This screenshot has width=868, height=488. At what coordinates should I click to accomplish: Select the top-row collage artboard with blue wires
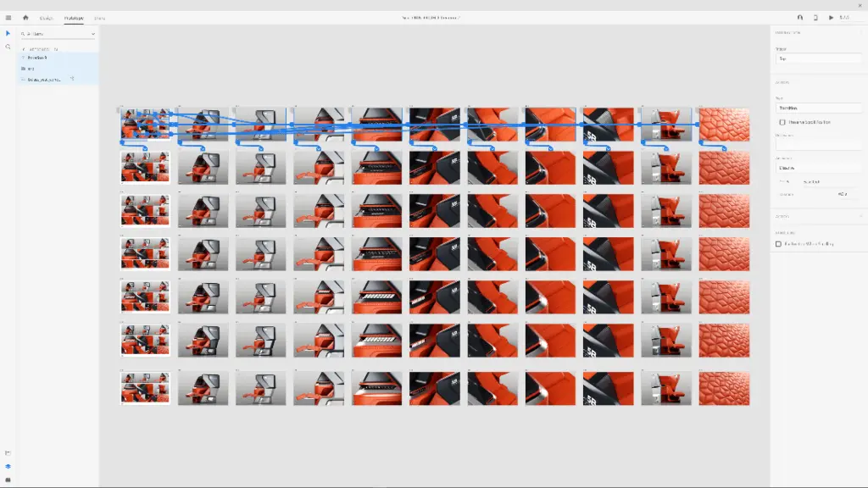pos(145,124)
